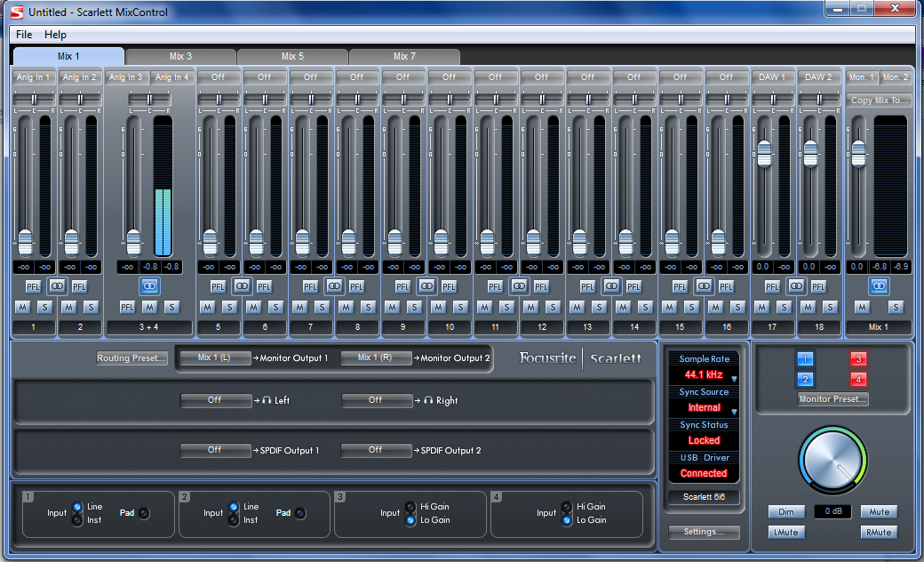Screen dimensions: 924x562
Task: Toggle stereo link on Mix 1 output
Action: point(879,286)
